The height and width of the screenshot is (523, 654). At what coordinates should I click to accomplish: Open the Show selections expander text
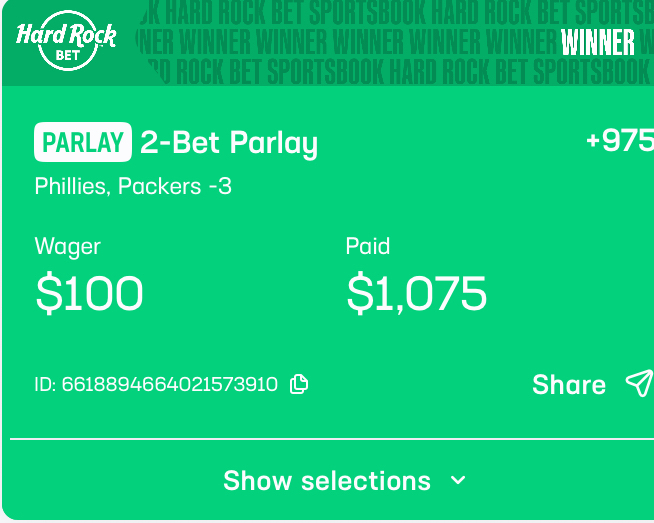(327, 481)
